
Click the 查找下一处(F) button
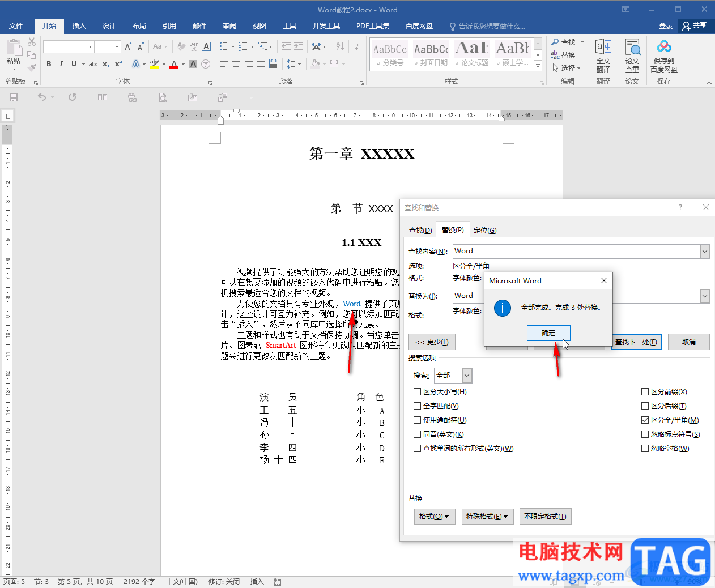[x=636, y=342]
